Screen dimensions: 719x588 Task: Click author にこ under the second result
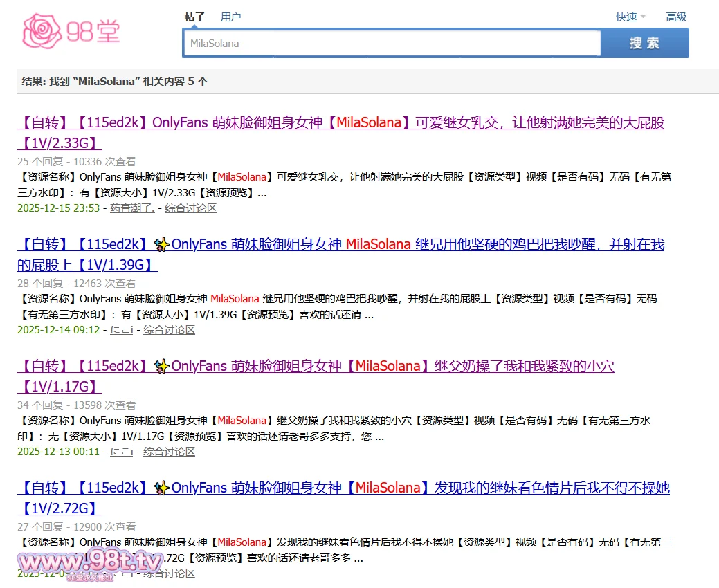coord(121,330)
